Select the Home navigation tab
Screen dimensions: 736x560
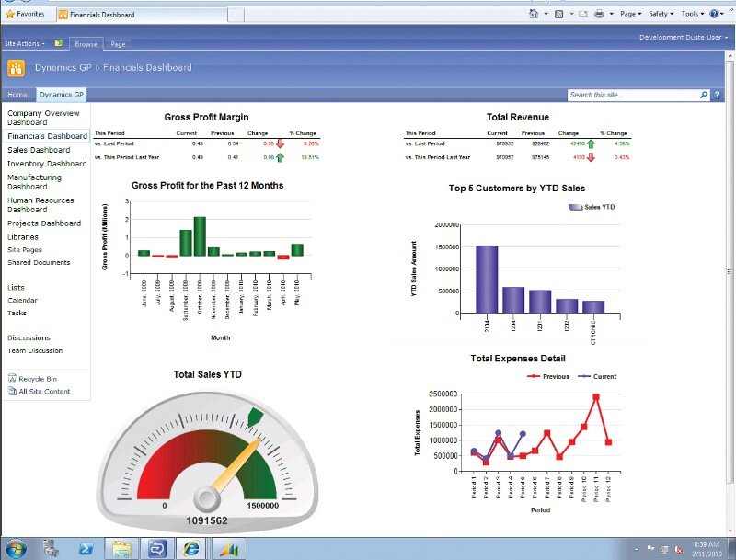[x=17, y=95]
